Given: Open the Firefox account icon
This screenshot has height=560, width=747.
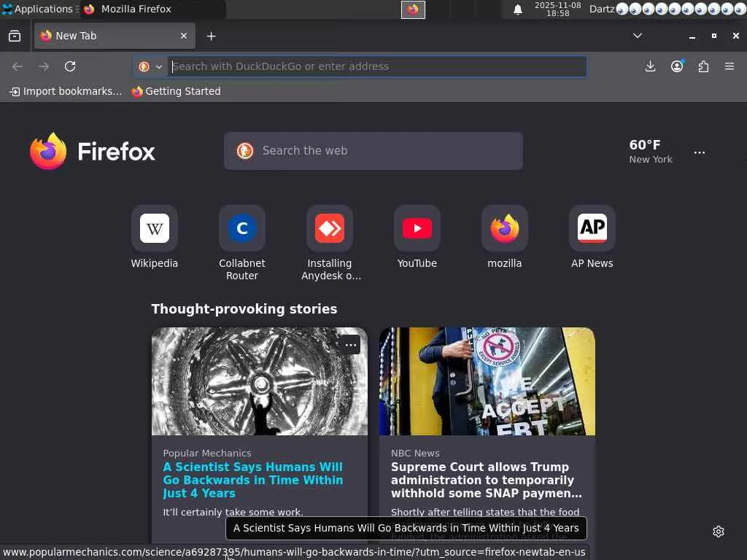Looking at the screenshot, I should coord(677,66).
